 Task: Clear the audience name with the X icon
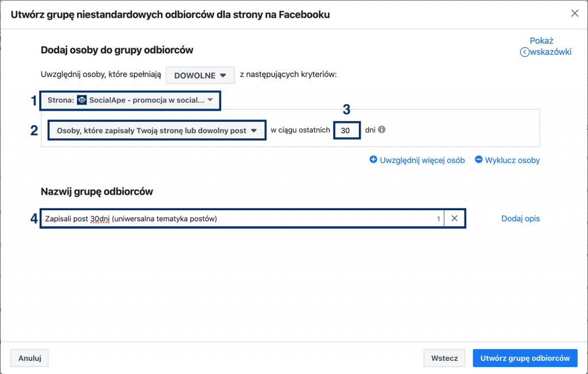click(x=454, y=219)
